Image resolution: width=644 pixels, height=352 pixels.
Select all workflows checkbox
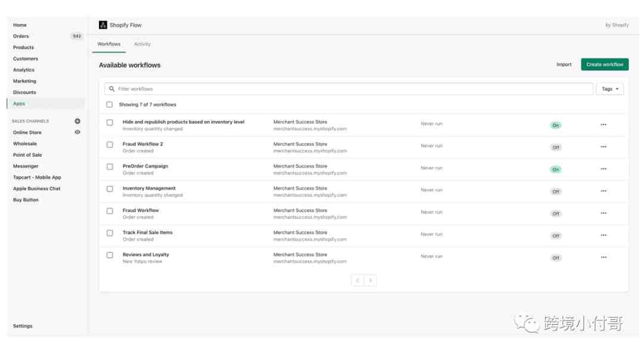pos(109,105)
